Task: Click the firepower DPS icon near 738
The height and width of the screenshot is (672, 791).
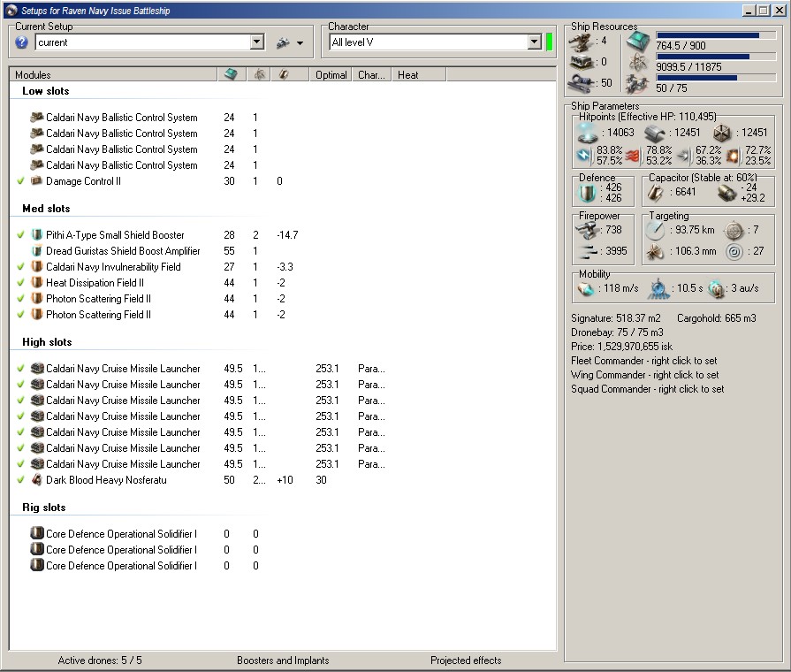Action: pyautogui.click(x=587, y=230)
